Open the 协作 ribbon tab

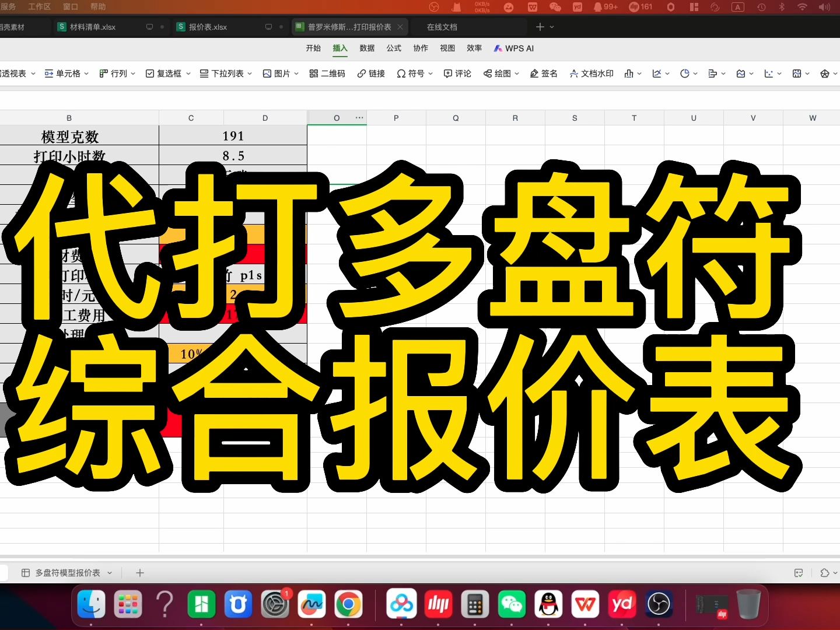pyautogui.click(x=421, y=48)
